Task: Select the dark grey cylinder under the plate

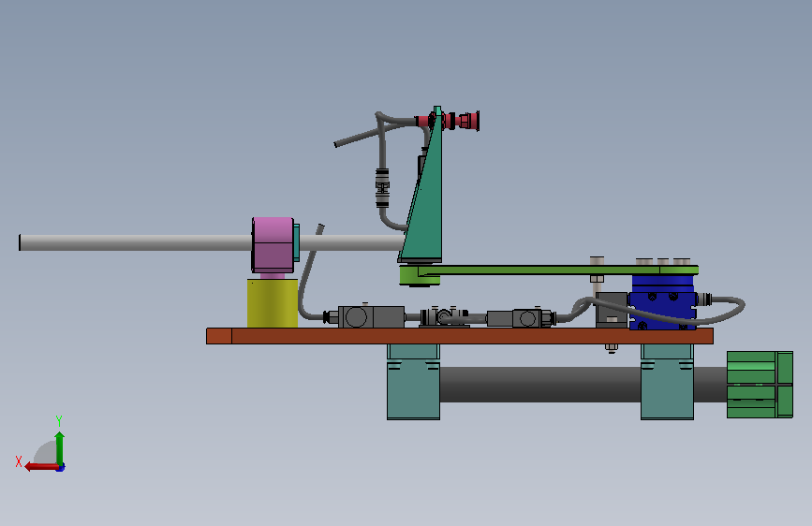Action: tap(540, 385)
